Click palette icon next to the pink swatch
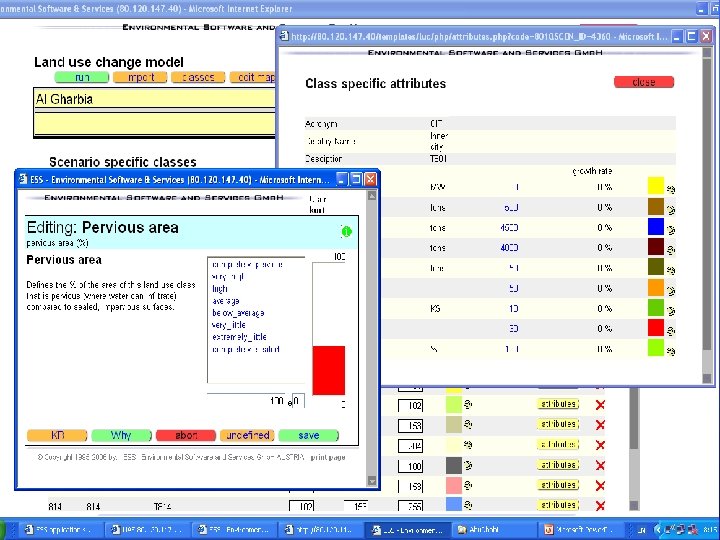This screenshot has height=540, width=720. coord(467,485)
